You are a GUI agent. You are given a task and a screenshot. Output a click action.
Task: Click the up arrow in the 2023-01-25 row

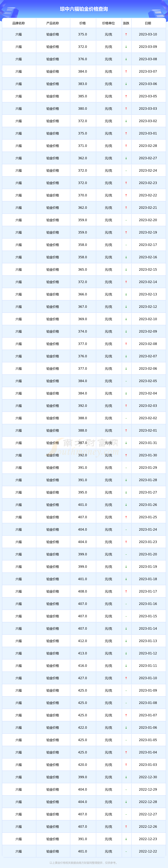126,517
